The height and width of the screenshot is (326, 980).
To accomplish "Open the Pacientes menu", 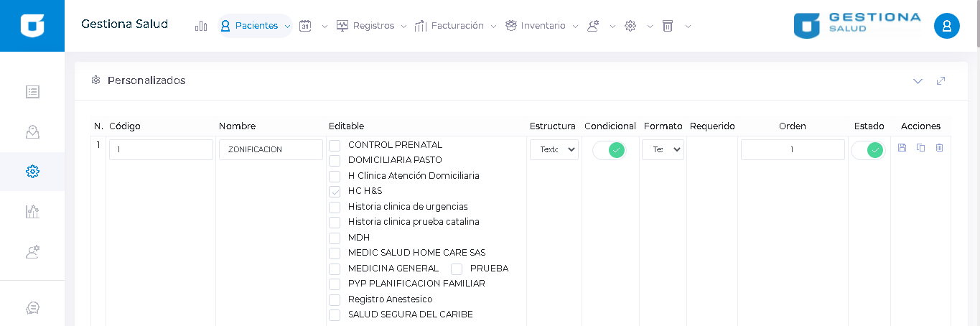I will [255, 26].
